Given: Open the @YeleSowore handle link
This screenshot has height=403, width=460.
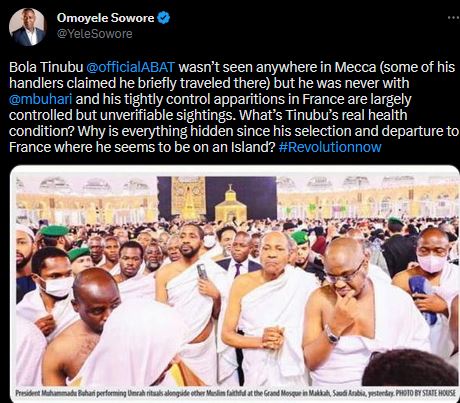Looking at the screenshot, I should [95, 34].
